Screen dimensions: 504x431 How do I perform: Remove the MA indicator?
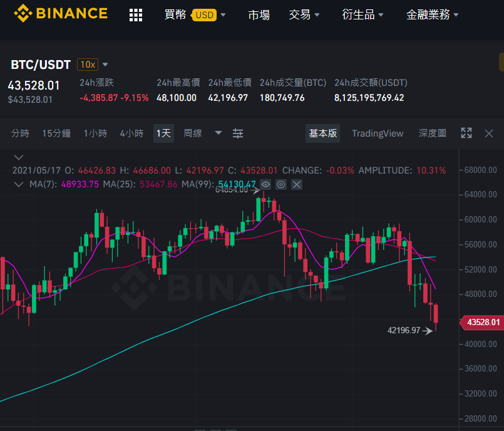point(297,184)
